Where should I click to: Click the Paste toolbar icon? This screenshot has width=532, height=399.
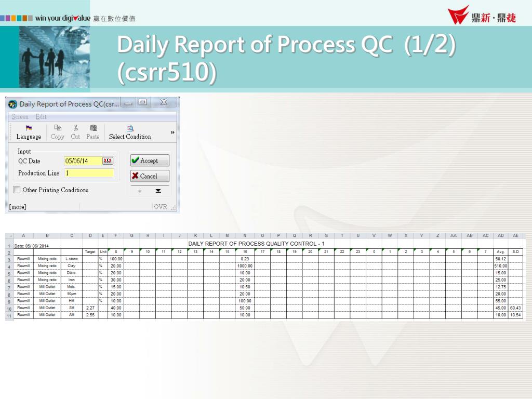click(94, 128)
